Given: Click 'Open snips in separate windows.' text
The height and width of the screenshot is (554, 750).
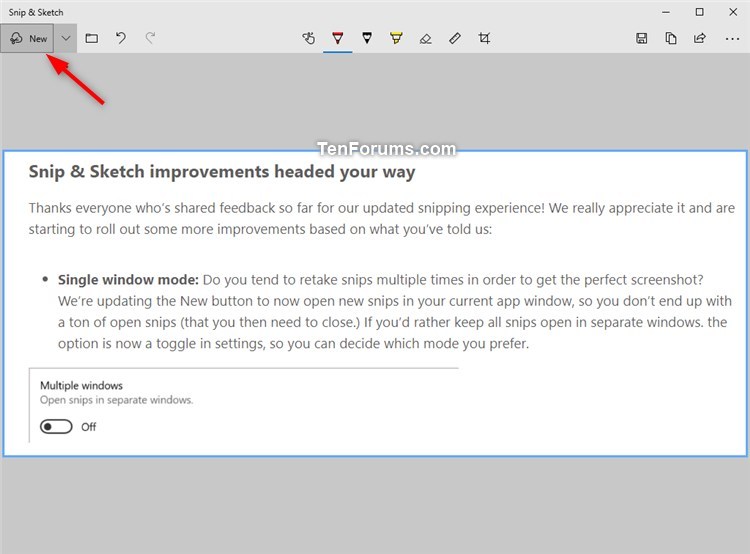Looking at the screenshot, I should 117,400.
